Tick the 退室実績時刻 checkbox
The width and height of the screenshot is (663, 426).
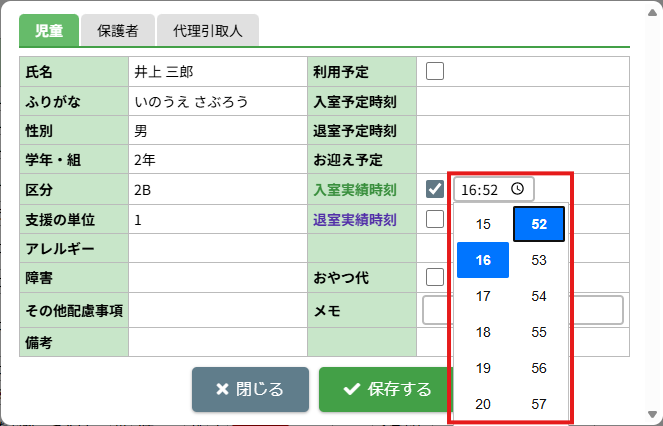coord(435,219)
